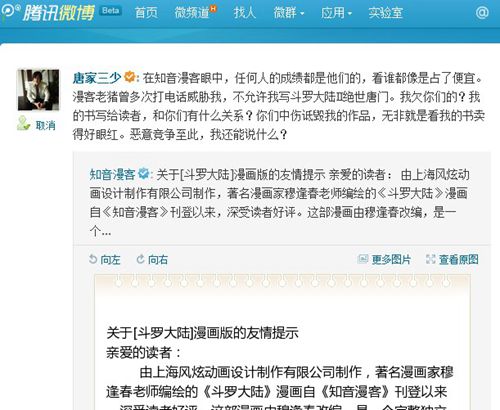Open 唐家三少 profile link
This screenshot has width=500, height=410.
click(97, 78)
